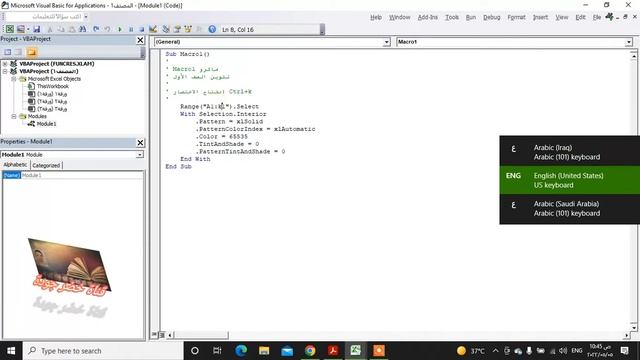
Task: Close the Project - VBAProject pane
Action: point(140,40)
